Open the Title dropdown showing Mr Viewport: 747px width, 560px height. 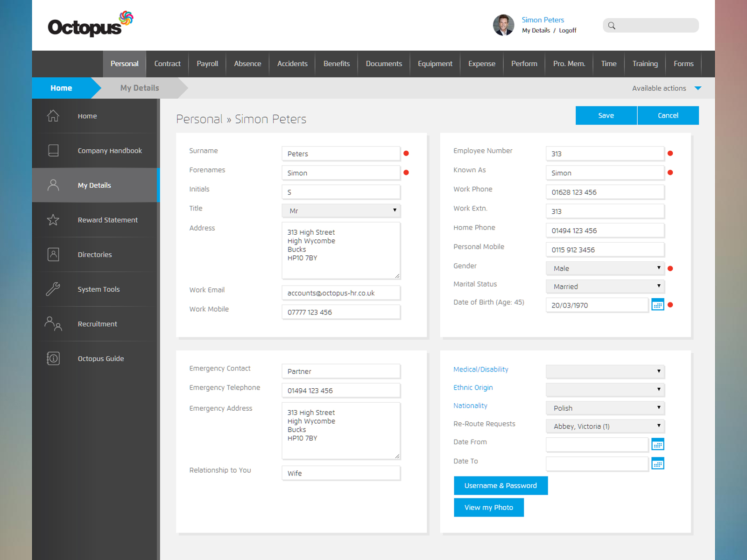[341, 211]
